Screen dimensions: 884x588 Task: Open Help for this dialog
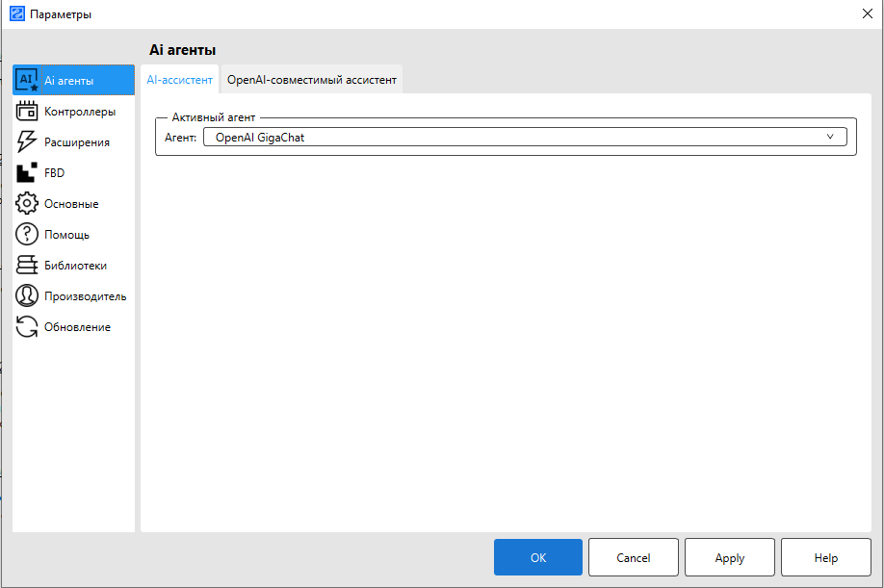(x=826, y=557)
